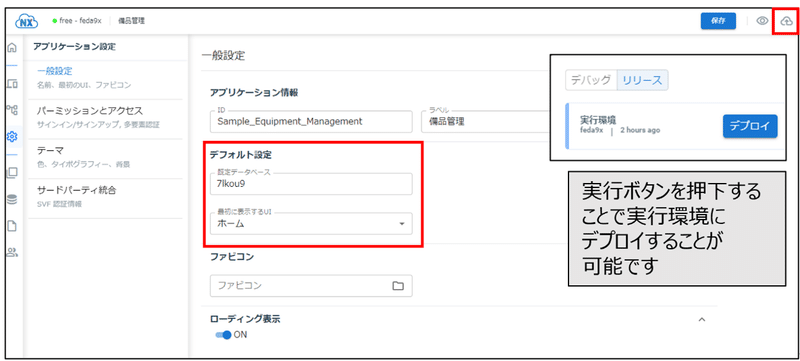The width and height of the screenshot is (800, 361).
Task: Click the ファビコン input field
Action: 311,286
